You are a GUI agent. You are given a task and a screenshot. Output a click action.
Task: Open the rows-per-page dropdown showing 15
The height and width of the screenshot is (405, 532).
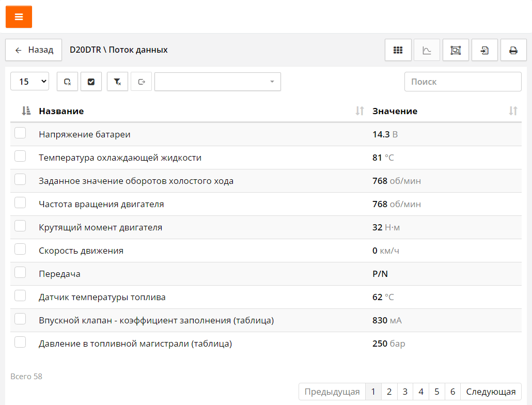point(30,82)
